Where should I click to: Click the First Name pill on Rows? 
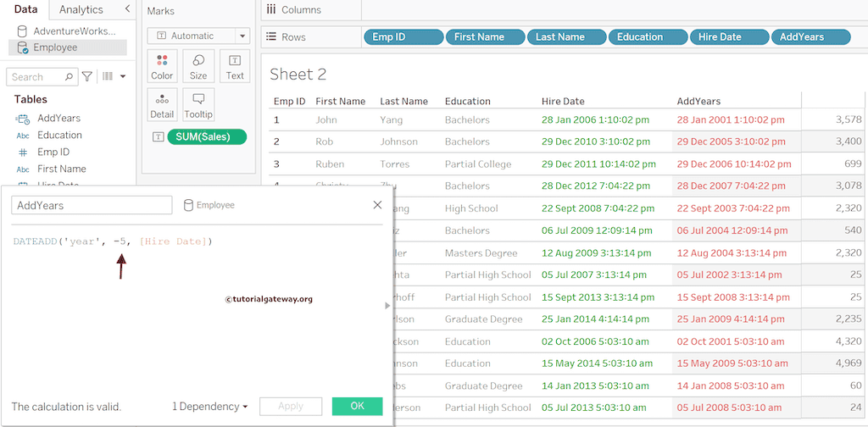486,37
